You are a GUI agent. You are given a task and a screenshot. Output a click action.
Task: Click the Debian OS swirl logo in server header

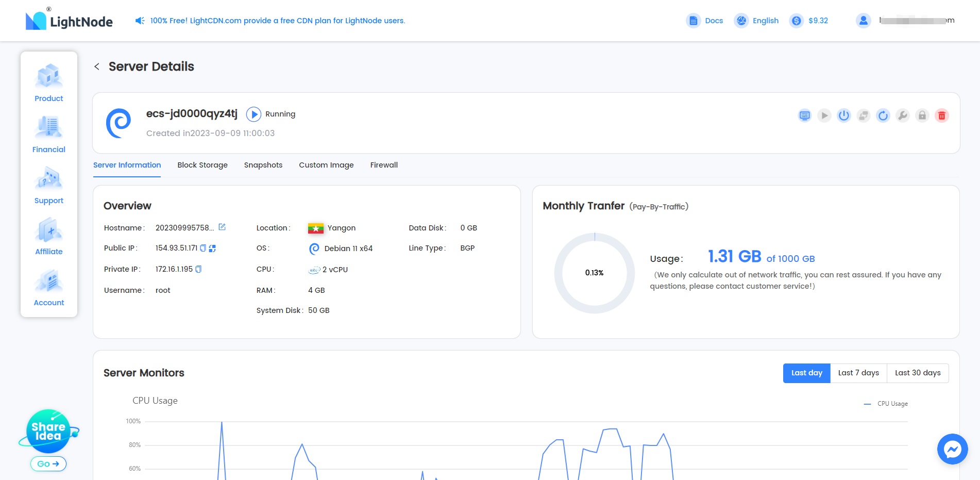(119, 123)
